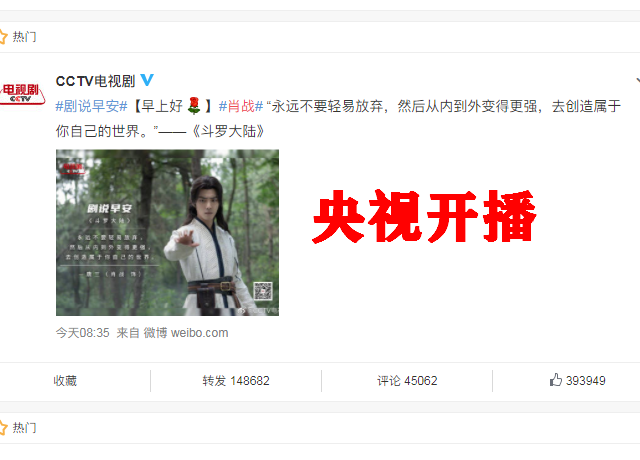This screenshot has height=460, width=640.
Task: Like the post showing 393949
Action: (x=577, y=380)
